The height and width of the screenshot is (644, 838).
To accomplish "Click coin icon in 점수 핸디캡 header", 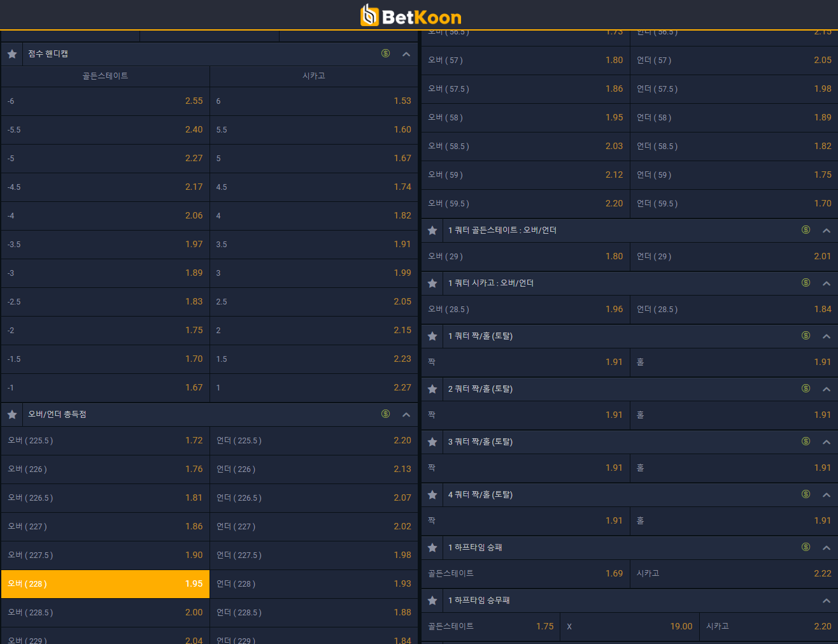I will coord(385,54).
